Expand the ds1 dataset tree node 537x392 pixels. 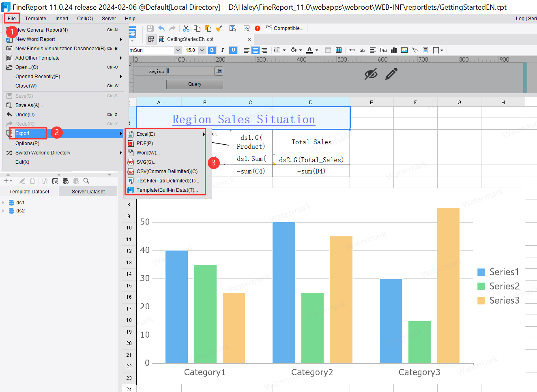4,202
